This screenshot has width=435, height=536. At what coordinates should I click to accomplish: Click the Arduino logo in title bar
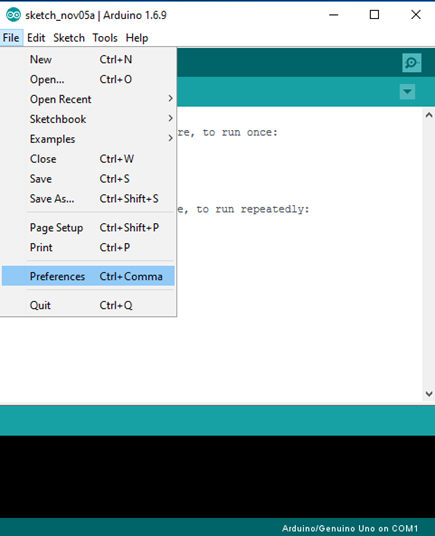13,15
